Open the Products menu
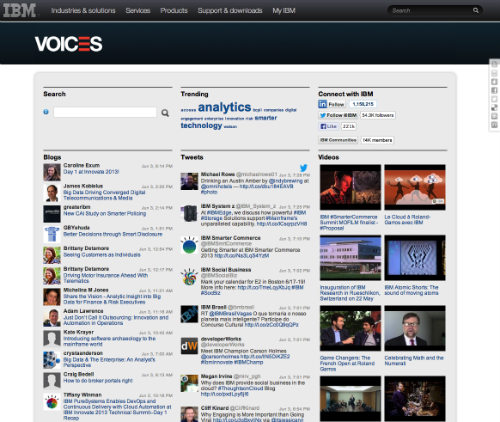 [174, 11]
